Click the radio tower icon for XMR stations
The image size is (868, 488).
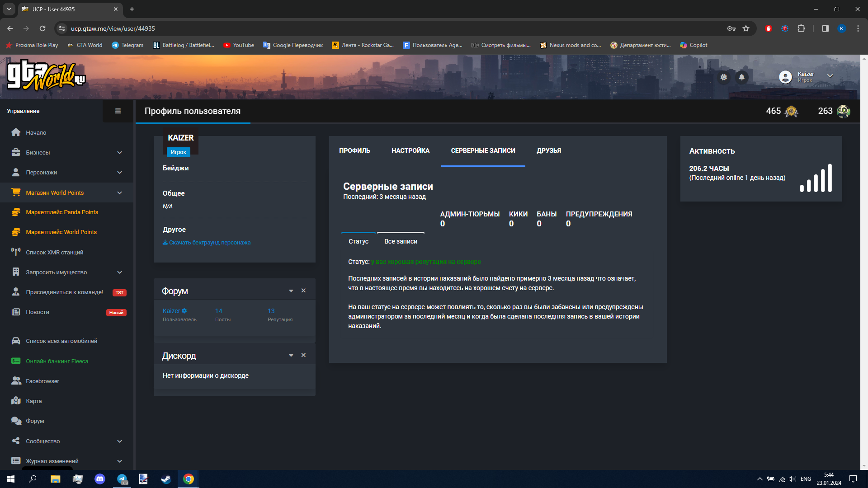pos(16,252)
